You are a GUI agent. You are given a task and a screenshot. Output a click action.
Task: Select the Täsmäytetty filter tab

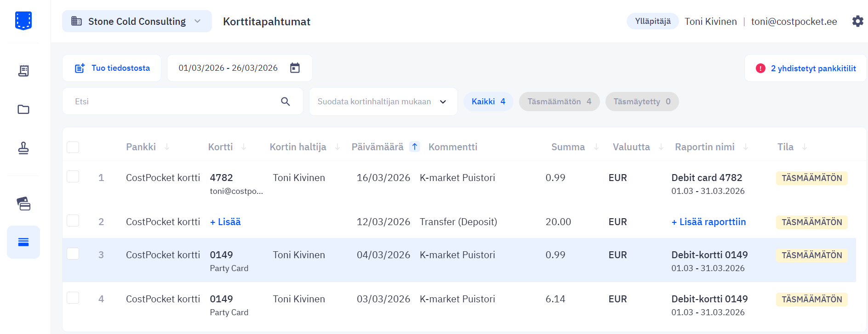coord(641,102)
